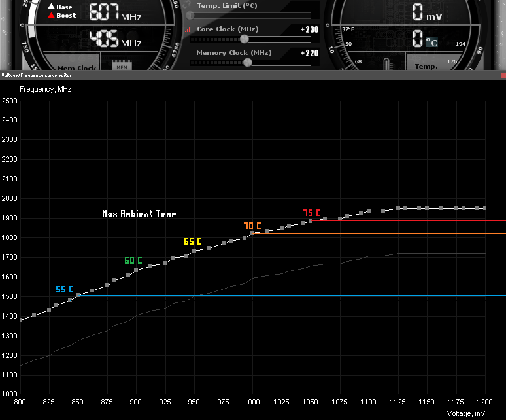Viewport: 506px width, 420px height.
Task: Click the 1175 tick on voltage axis
Action: 456,402
